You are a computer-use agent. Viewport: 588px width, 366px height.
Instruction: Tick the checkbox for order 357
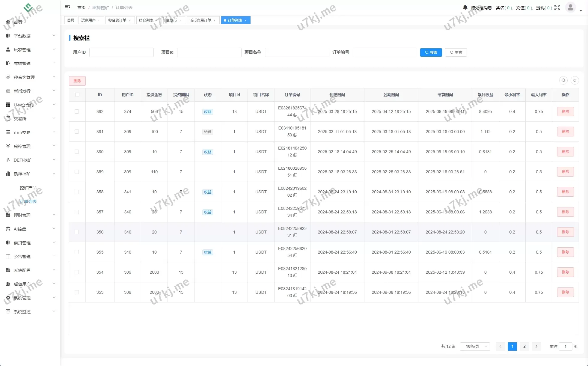click(77, 212)
